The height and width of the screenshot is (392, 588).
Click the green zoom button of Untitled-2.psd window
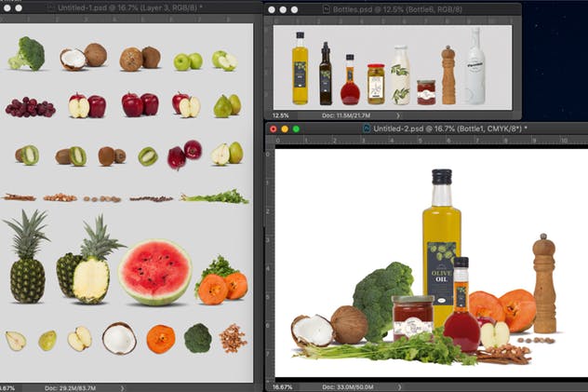[x=297, y=128]
